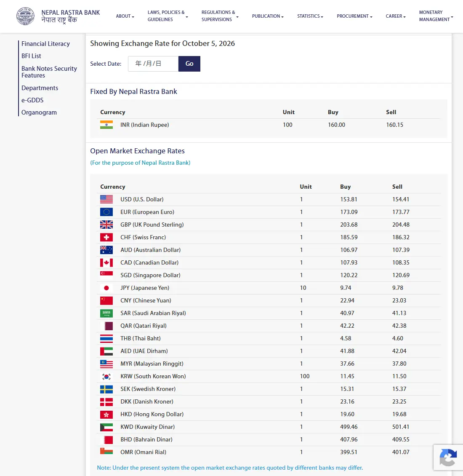Click the Saudi flag icon beside SAR
Screen dimensions: 463x476
click(x=106, y=313)
